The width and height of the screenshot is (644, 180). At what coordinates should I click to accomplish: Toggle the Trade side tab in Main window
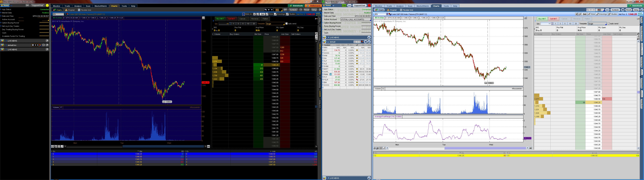[x=320, y=20]
